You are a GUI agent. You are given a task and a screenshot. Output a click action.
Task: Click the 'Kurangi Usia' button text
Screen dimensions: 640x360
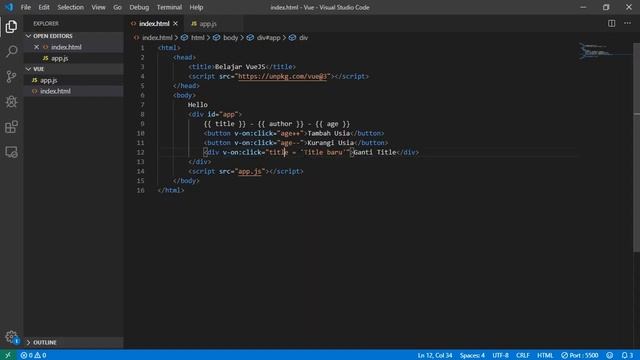(x=331, y=143)
